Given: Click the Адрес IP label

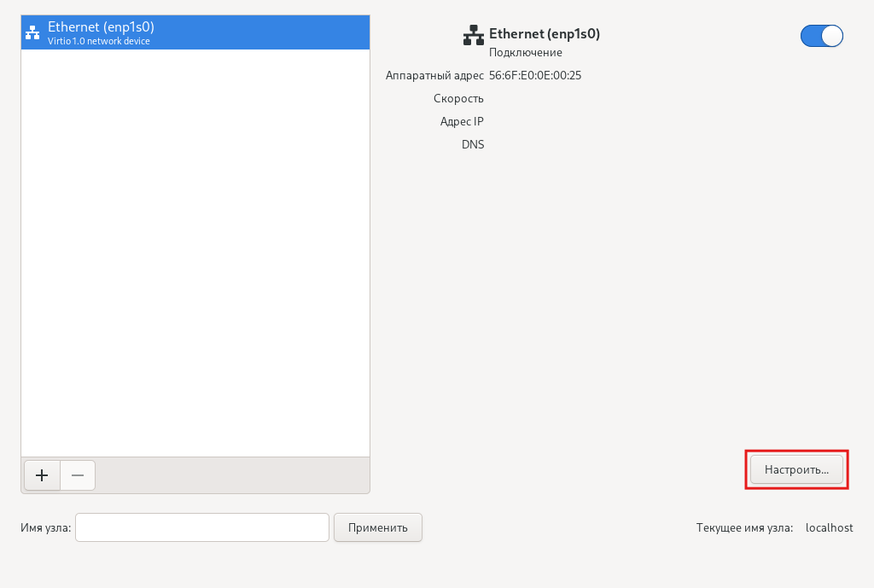Looking at the screenshot, I should 462,121.
